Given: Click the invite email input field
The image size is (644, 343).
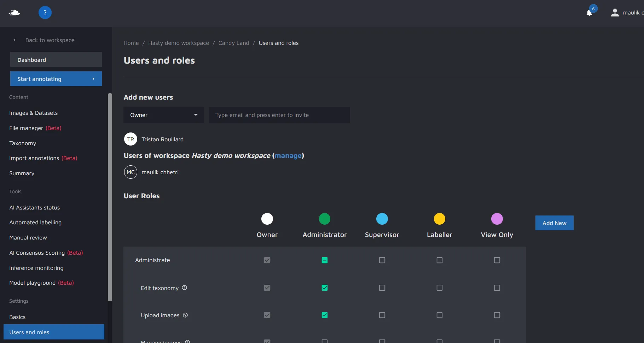Looking at the screenshot, I should click(279, 115).
